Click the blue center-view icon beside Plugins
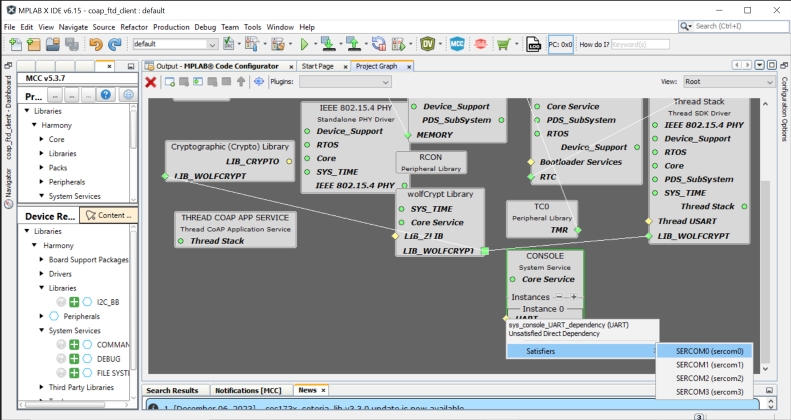This screenshot has width=791, height=420. point(259,82)
